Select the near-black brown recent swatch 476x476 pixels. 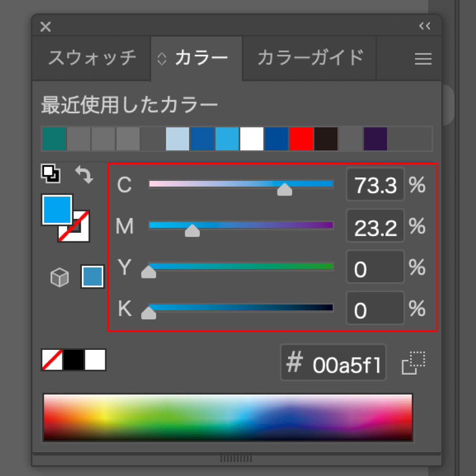tap(326, 139)
